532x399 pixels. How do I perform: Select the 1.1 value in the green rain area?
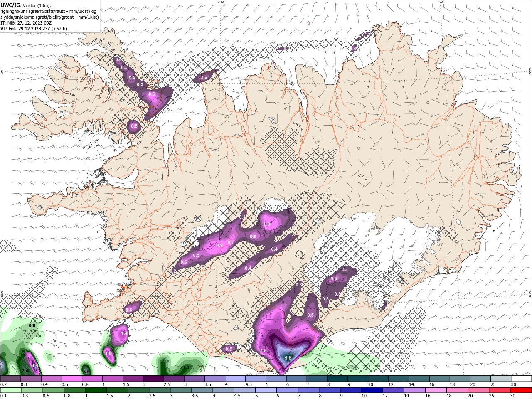pyautogui.click(x=187, y=367)
